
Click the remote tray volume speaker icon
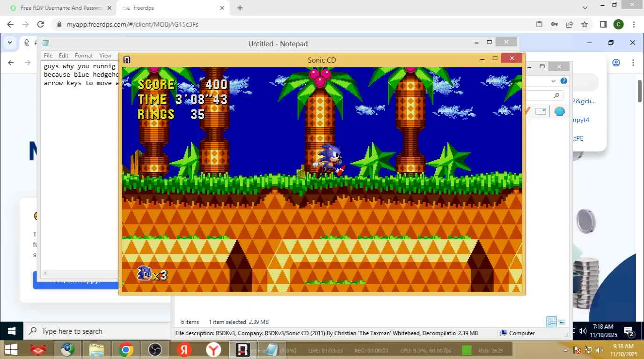pos(599,350)
